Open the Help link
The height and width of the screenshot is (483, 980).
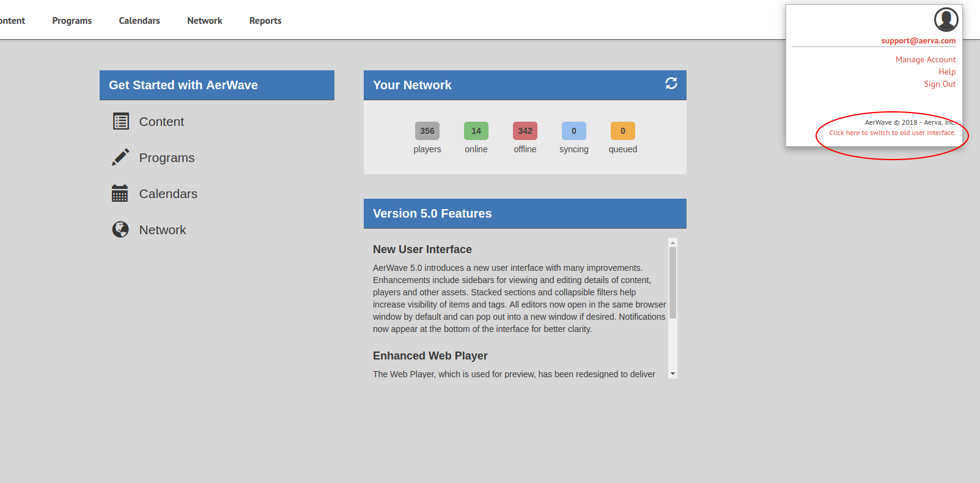coord(947,72)
